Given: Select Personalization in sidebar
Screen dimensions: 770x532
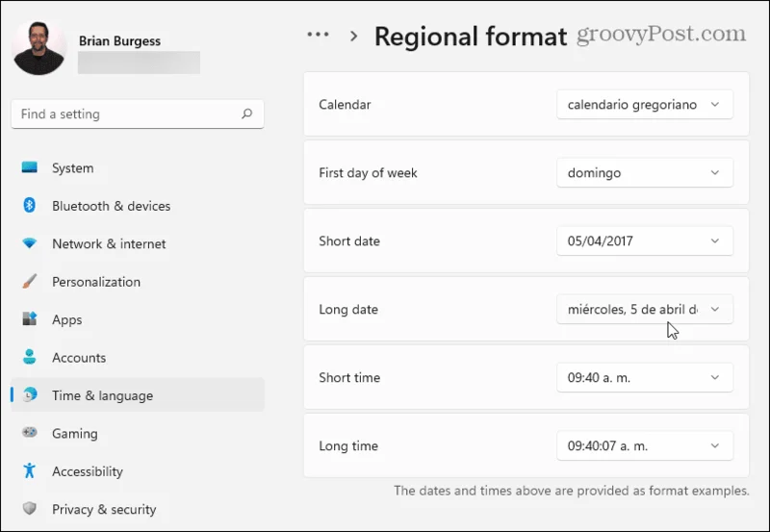Looking at the screenshot, I should pos(138,282).
